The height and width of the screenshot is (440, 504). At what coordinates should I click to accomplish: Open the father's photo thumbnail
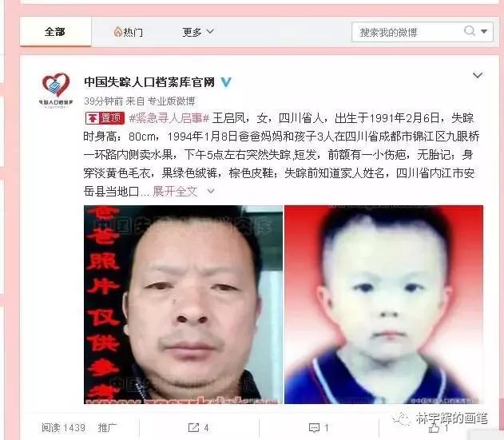pos(183,304)
